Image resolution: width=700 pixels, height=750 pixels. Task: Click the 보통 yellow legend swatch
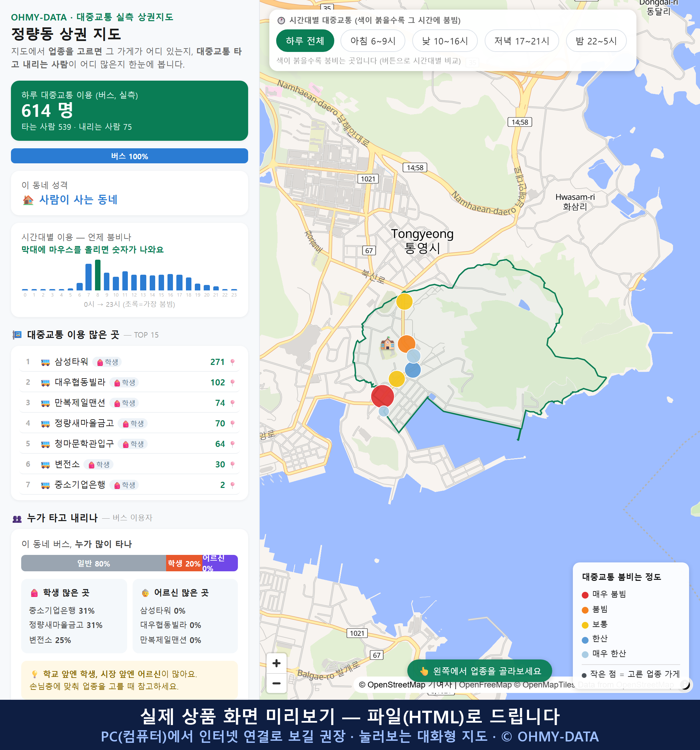point(585,625)
